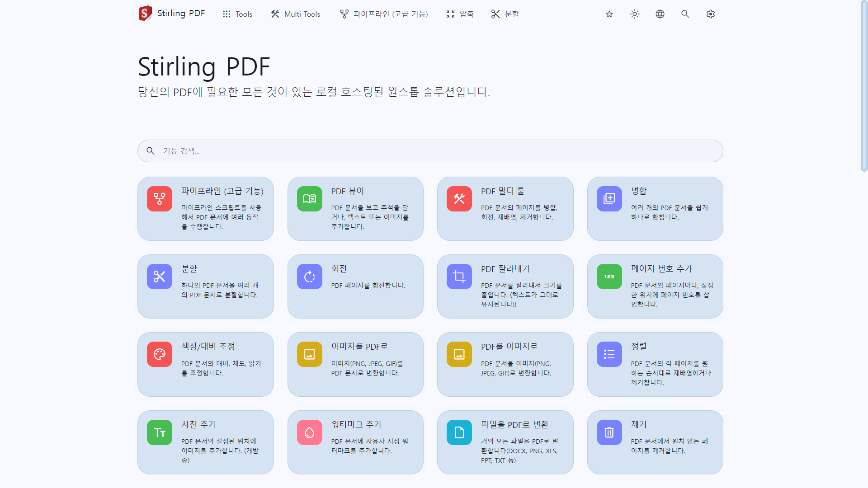
Task: Click the 워터마크 추가 droplet icon
Action: click(310, 432)
